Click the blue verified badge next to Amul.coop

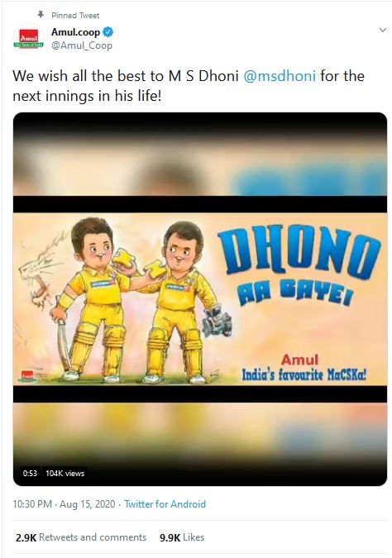point(108,32)
